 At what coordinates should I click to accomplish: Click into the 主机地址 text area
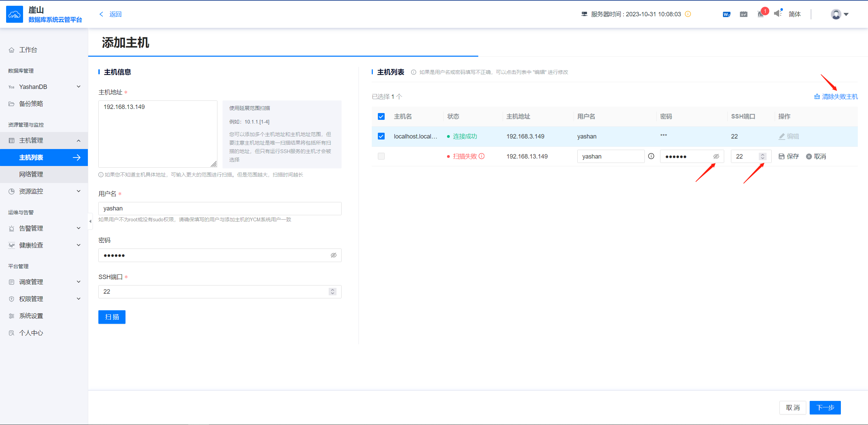click(x=158, y=134)
